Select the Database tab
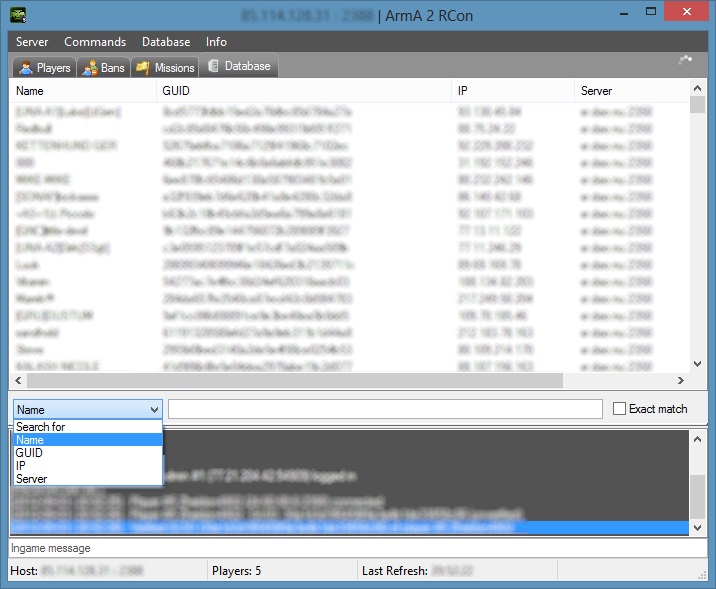 point(239,66)
